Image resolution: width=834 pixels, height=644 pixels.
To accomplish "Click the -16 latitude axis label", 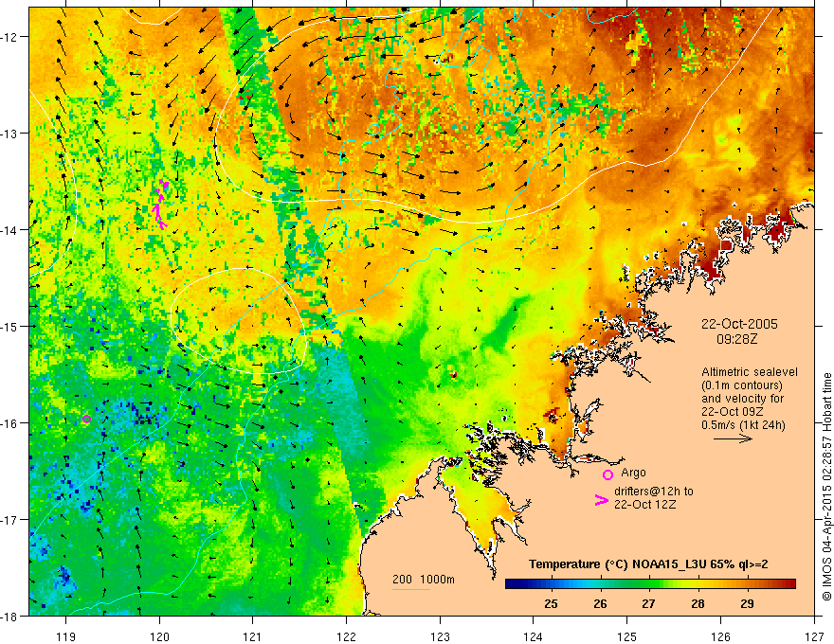I will [10, 423].
